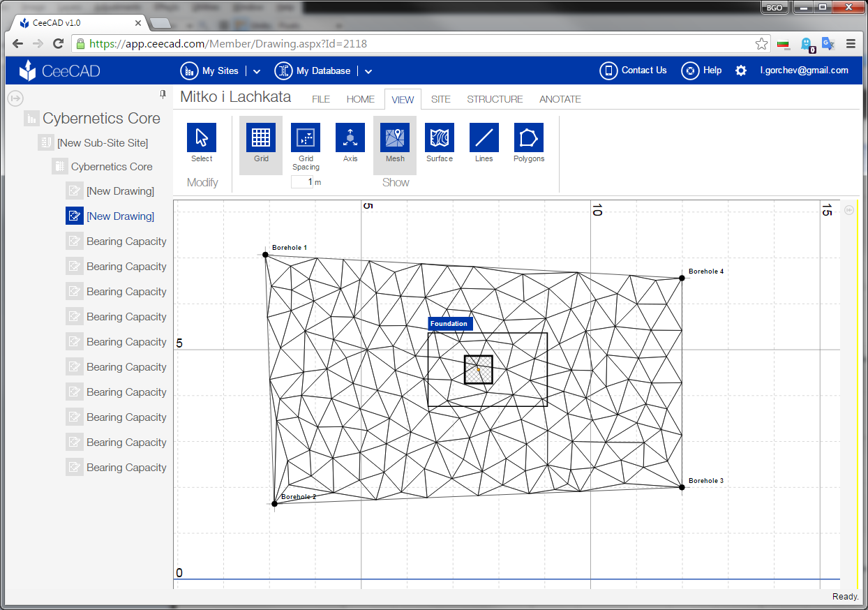Click the Borehole 3 point
This screenshot has width=868, height=610.
682,487
